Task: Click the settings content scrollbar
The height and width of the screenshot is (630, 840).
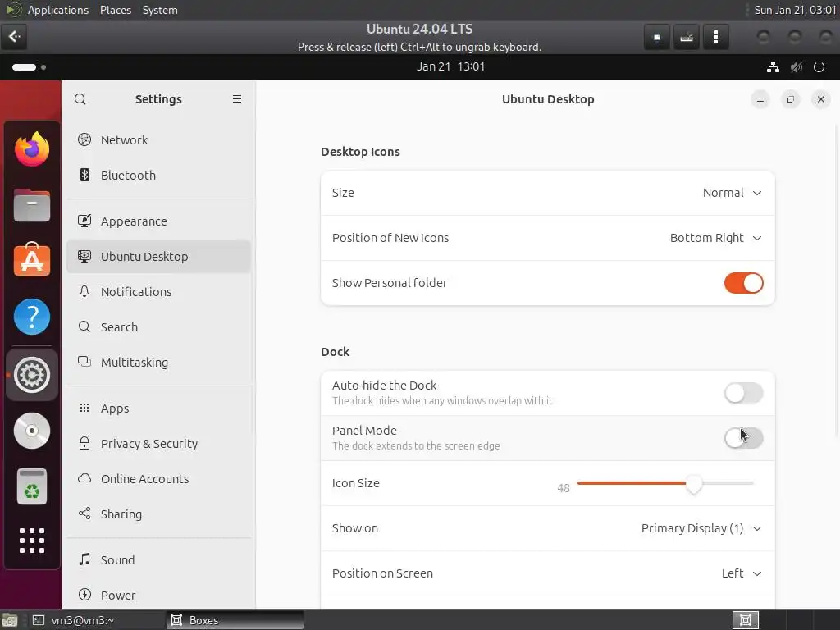Action: tap(836, 281)
